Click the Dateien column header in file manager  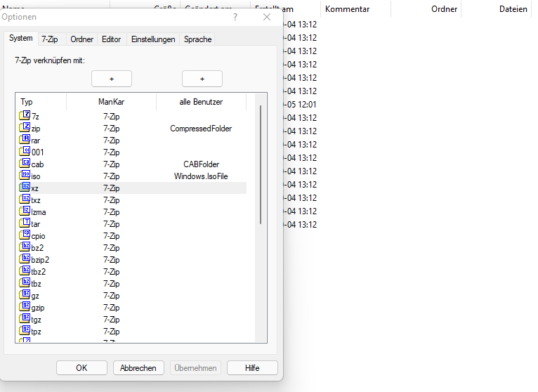click(x=496, y=9)
